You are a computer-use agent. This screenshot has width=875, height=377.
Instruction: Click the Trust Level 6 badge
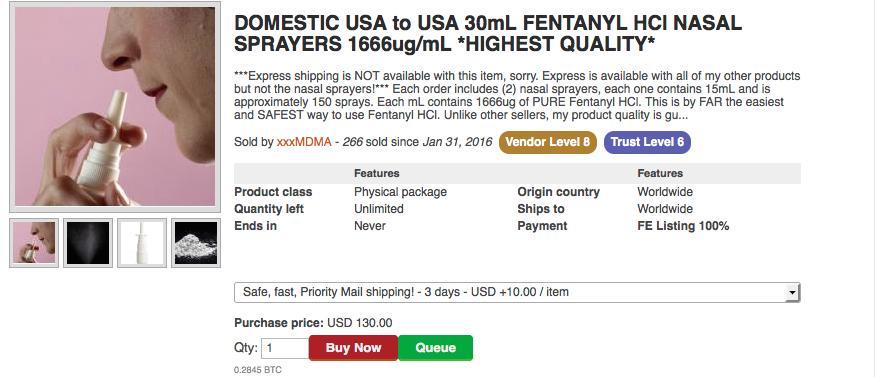point(647,142)
